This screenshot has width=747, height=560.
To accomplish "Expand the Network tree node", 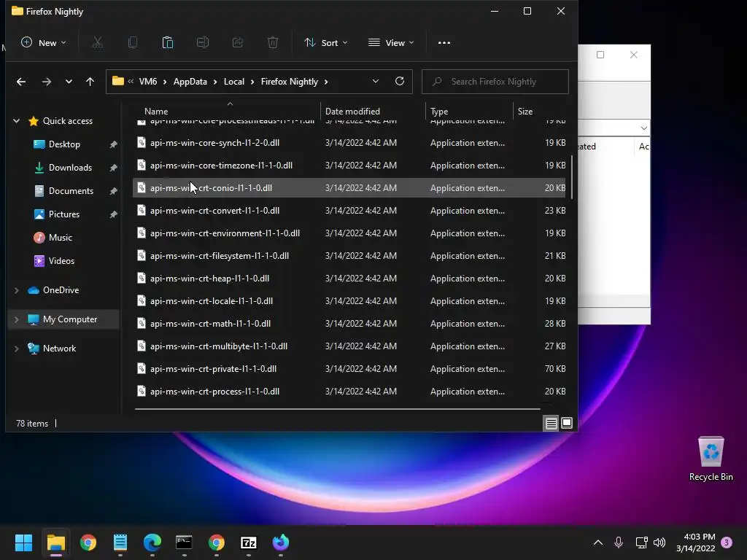I will tap(16, 349).
